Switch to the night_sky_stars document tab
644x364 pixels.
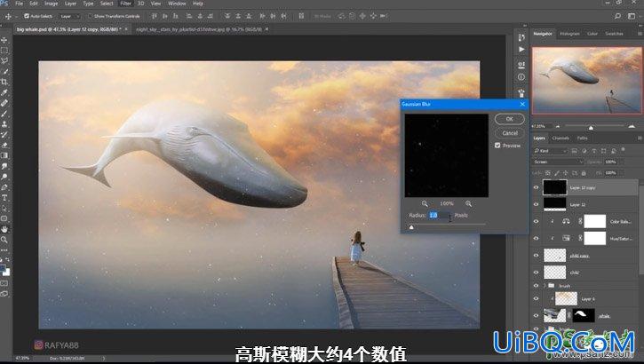(199, 29)
